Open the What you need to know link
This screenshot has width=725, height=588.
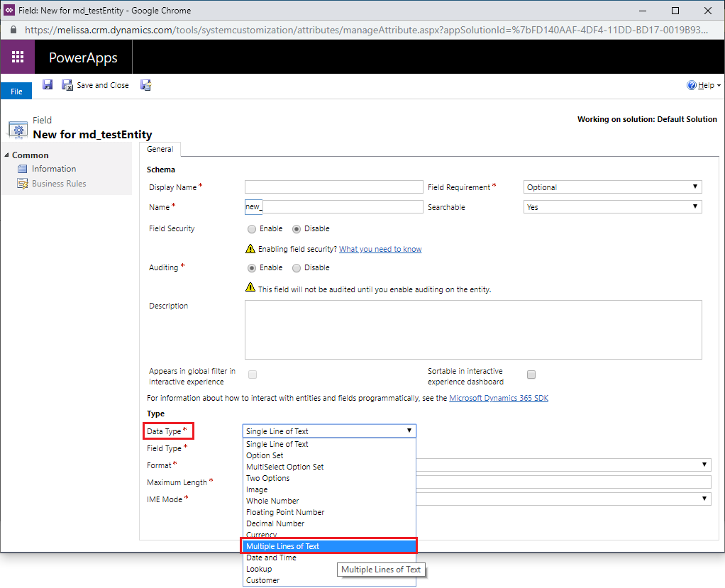pos(380,249)
